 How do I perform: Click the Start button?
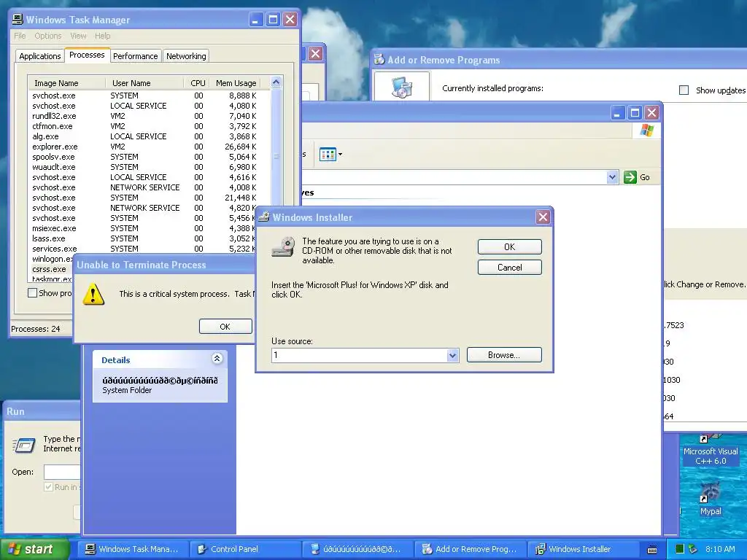[34, 549]
